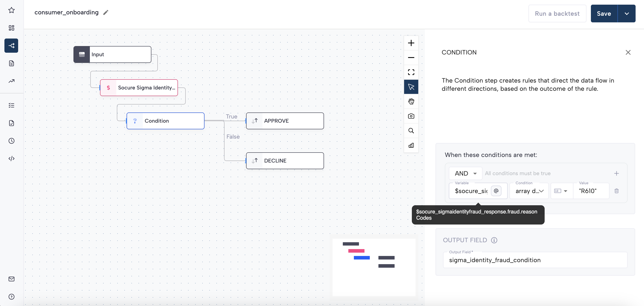Open canvas search with magnifier icon
The image size is (644, 306).
[411, 131]
